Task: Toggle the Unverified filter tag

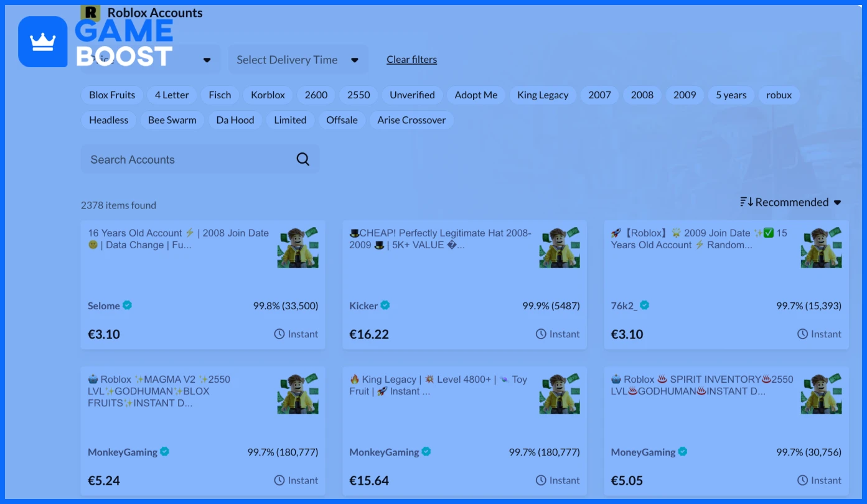Action: pos(412,95)
